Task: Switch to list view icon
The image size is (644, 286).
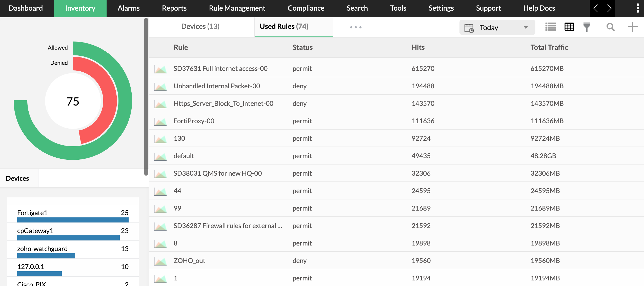Action: (x=550, y=27)
